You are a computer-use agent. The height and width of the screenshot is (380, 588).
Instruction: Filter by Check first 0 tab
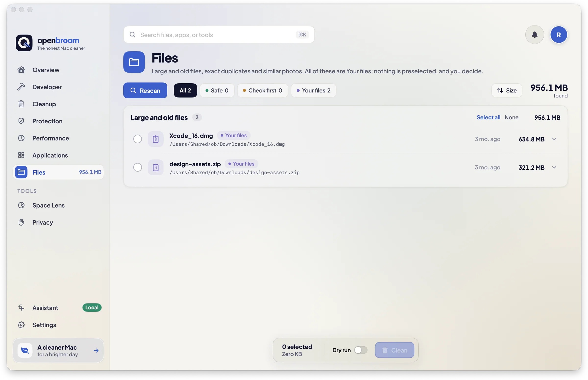pyautogui.click(x=262, y=90)
